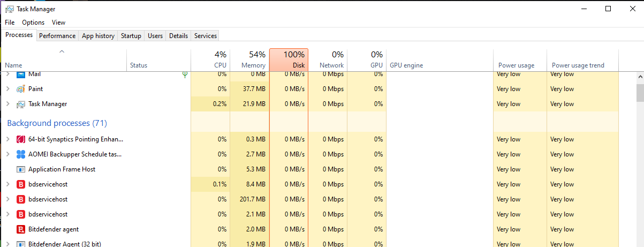
Task: Collapse the column header sort arrow
Action: point(62,51)
